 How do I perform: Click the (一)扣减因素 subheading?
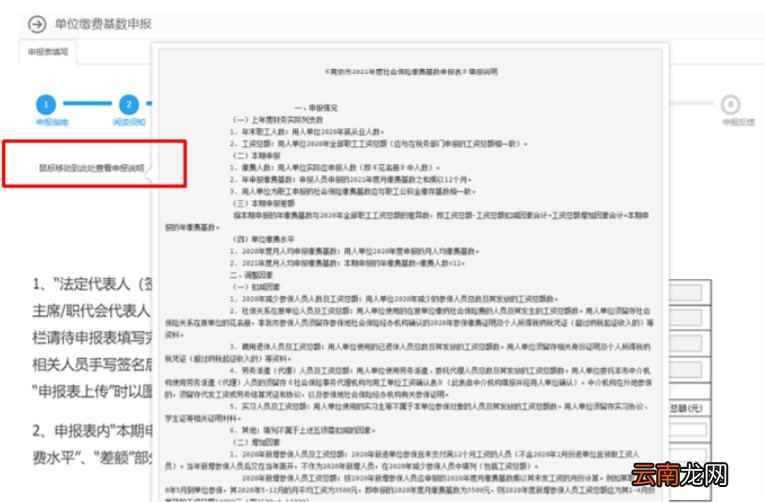[257, 287]
